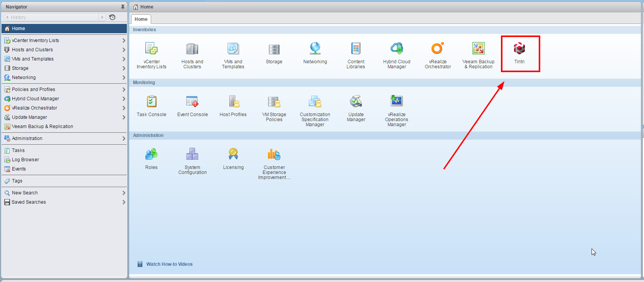Open the Roles administration icon

151,154
